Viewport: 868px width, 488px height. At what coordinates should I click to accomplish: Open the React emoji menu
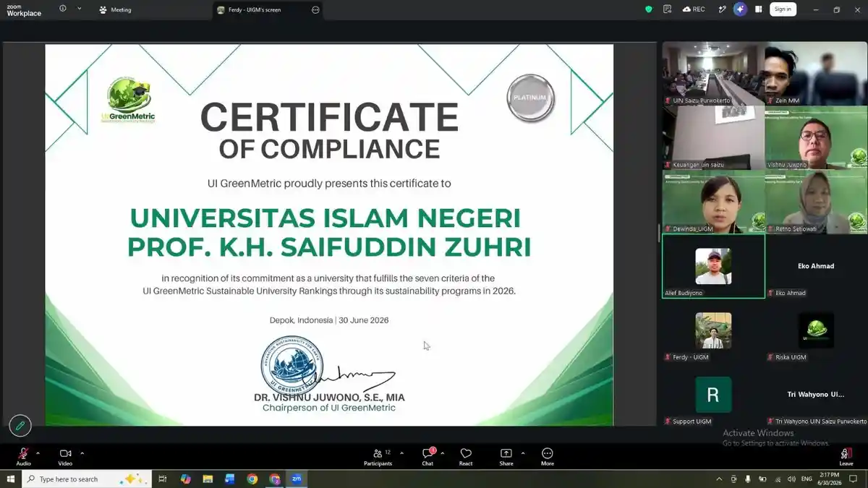tap(466, 456)
